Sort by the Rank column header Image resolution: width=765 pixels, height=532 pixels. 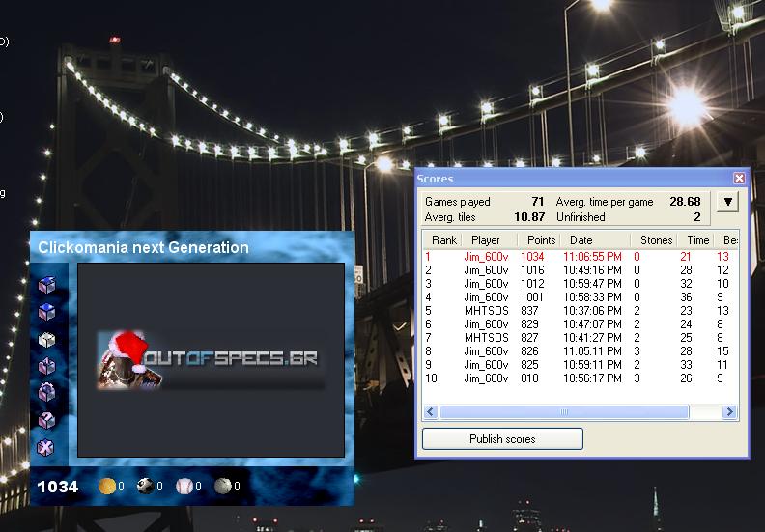[443, 239]
